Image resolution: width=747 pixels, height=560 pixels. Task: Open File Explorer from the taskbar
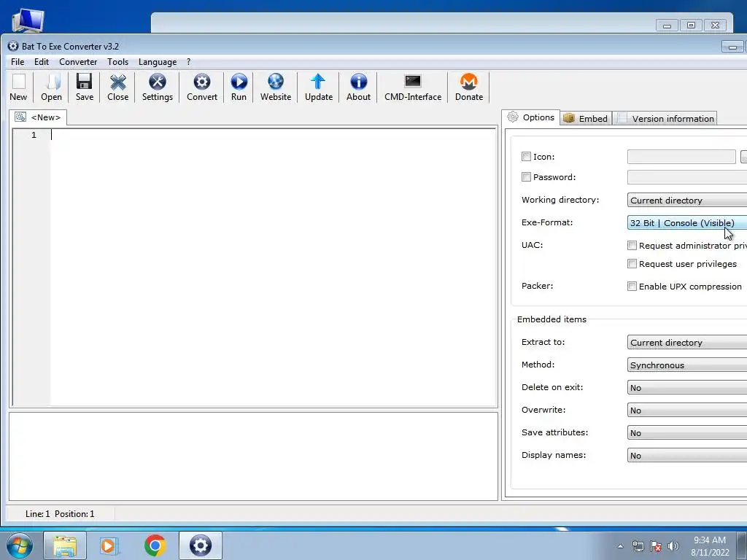tap(65, 545)
